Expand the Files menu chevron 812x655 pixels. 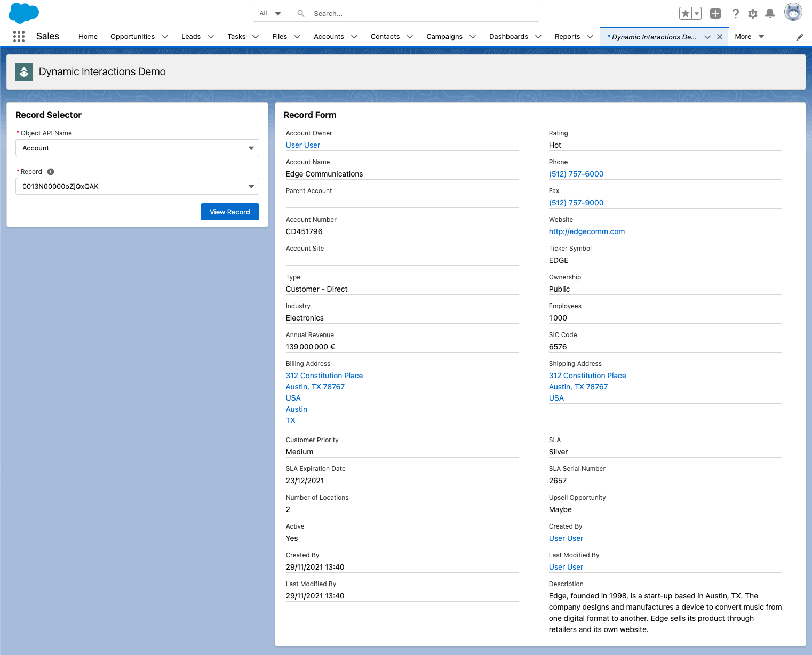click(x=297, y=37)
